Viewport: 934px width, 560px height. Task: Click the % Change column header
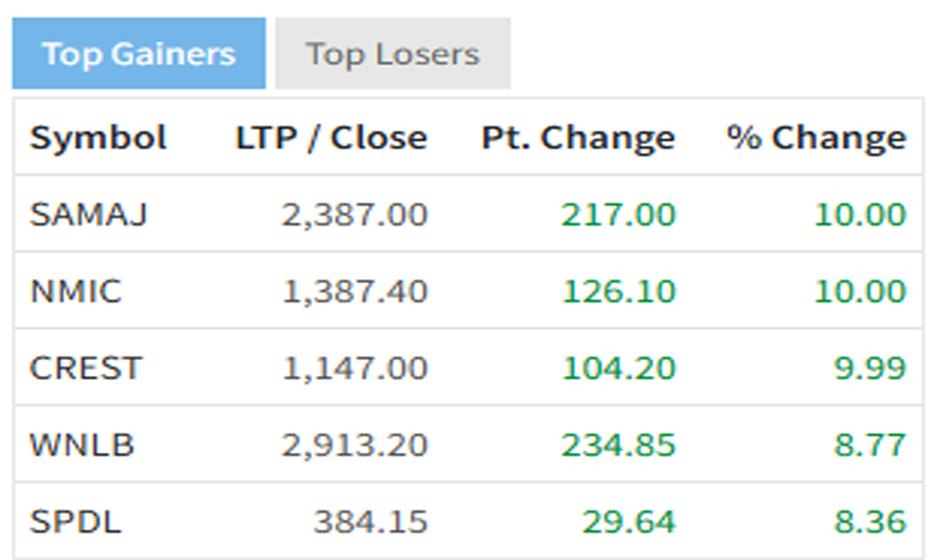point(816,138)
